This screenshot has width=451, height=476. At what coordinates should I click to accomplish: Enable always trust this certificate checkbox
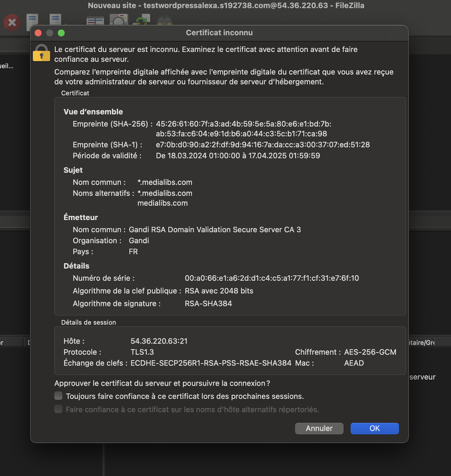pyautogui.click(x=58, y=396)
